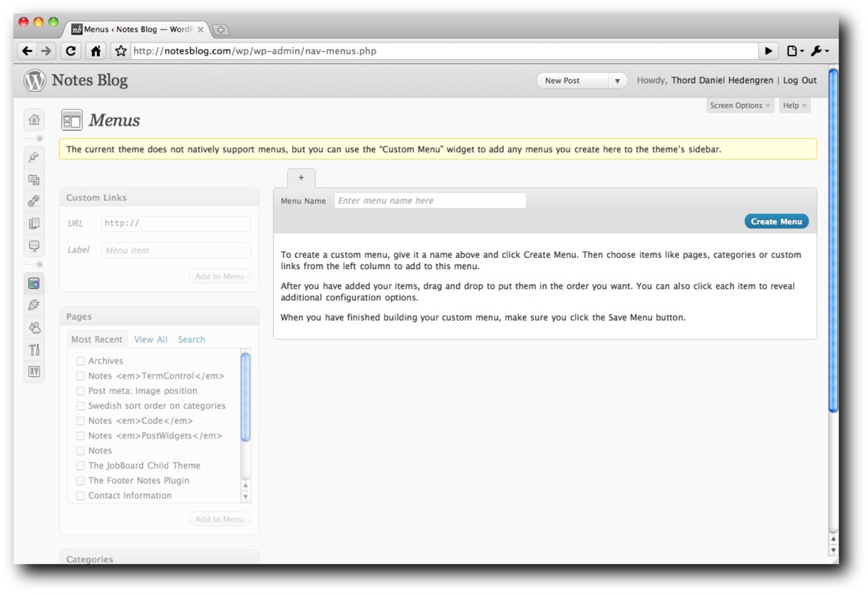The image size is (868, 594).
Task: Tick the Notes Code page checkbox
Action: 80,421
